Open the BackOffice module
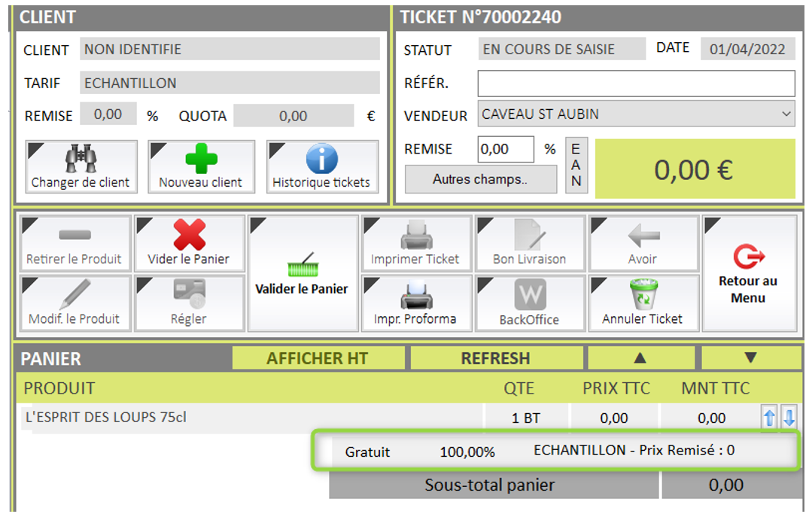Image resolution: width=812 pixels, height=523 pixels. [x=529, y=303]
